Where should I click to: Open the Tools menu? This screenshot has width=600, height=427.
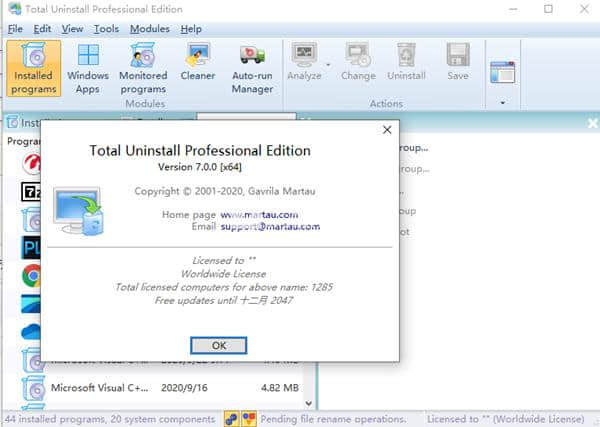click(106, 29)
